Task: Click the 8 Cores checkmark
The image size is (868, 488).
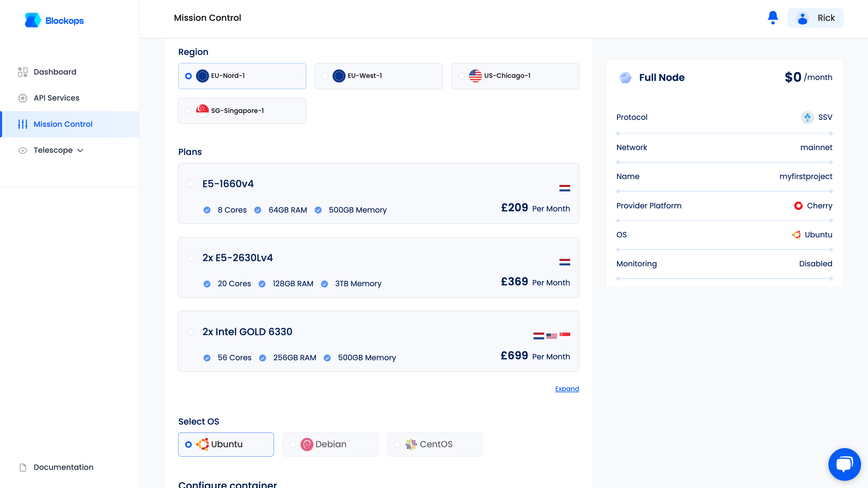Action: 207,210
